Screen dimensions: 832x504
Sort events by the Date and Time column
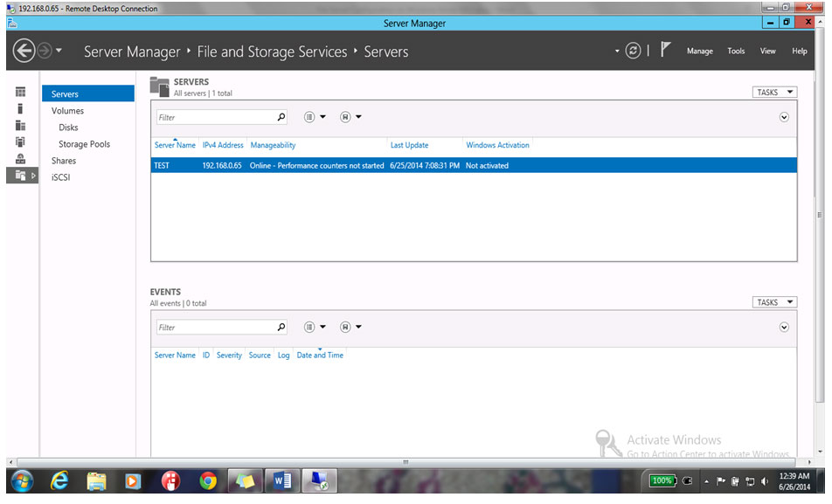click(320, 356)
